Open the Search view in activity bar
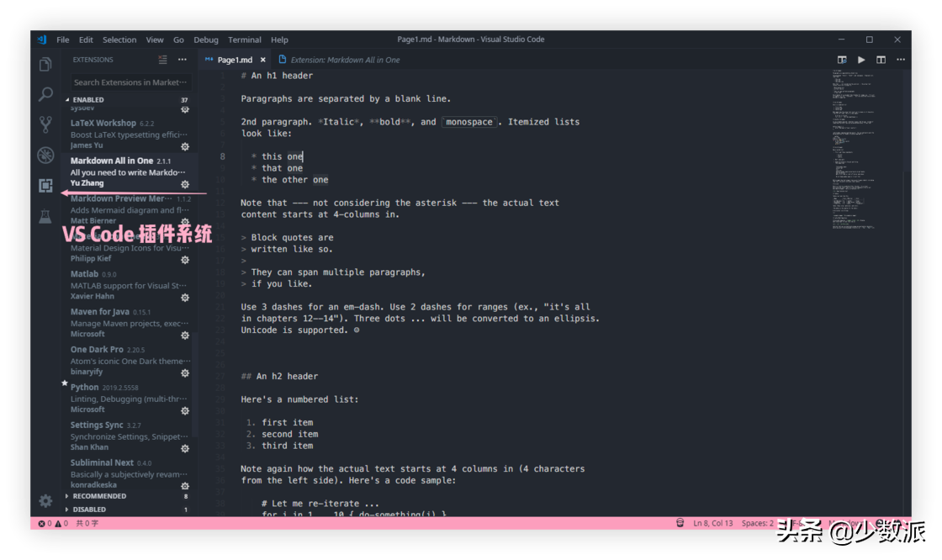Viewport: 942px width, 560px height. coord(45,94)
